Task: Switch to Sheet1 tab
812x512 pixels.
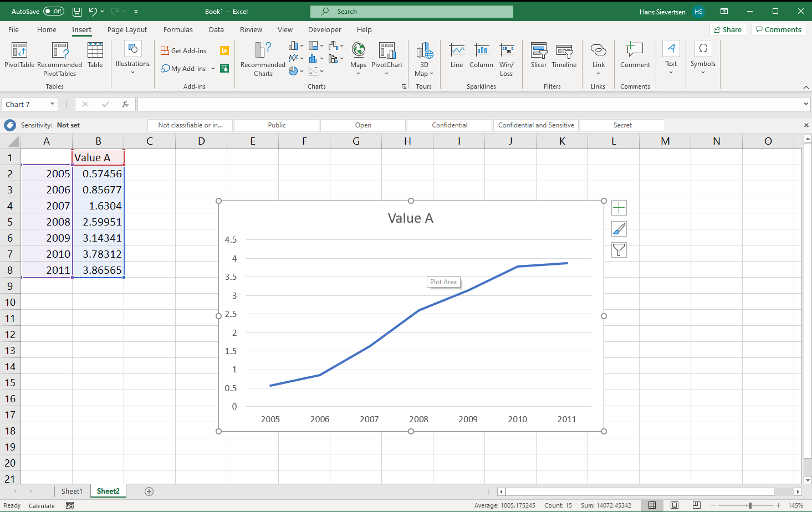Action: pyautogui.click(x=72, y=491)
